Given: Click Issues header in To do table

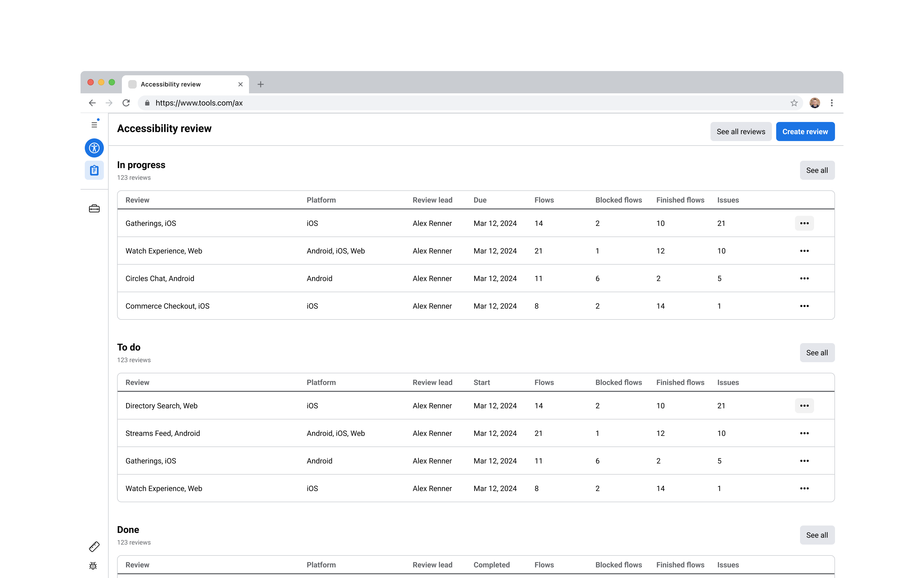Looking at the screenshot, I should pos(728,382).
